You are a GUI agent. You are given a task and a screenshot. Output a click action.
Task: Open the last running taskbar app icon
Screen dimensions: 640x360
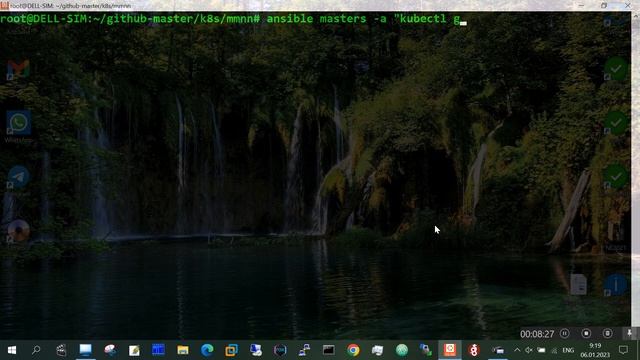tap(498, 350)
